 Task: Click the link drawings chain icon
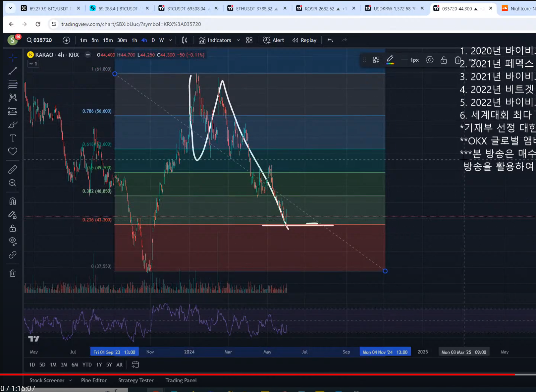point(13,255)
